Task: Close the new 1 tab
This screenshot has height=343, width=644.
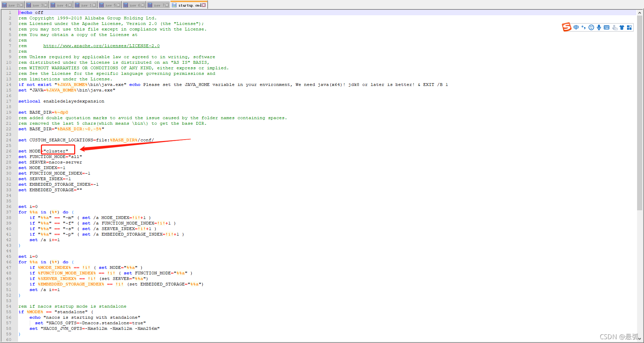Action: [94, 5]
